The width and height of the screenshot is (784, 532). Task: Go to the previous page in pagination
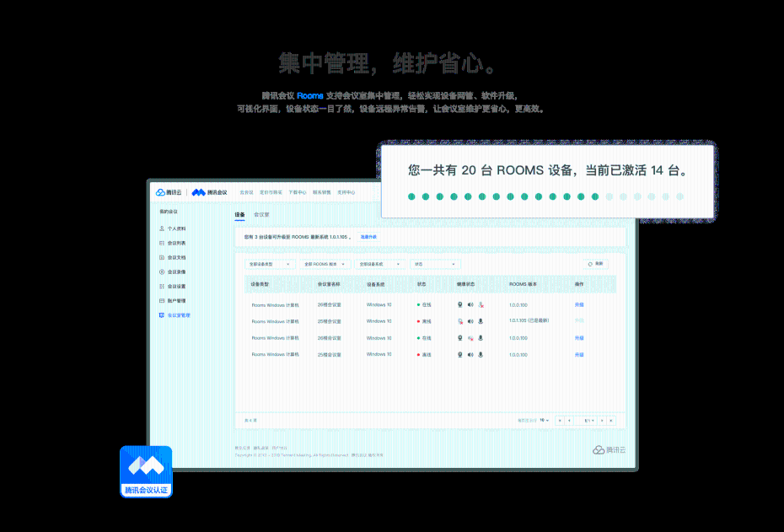570,421
